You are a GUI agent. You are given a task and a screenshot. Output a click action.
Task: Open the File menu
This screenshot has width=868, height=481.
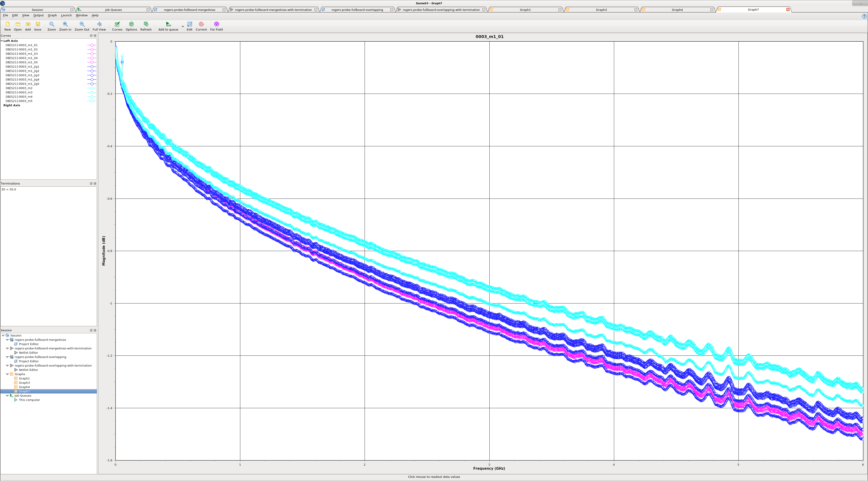click(5, 16)
